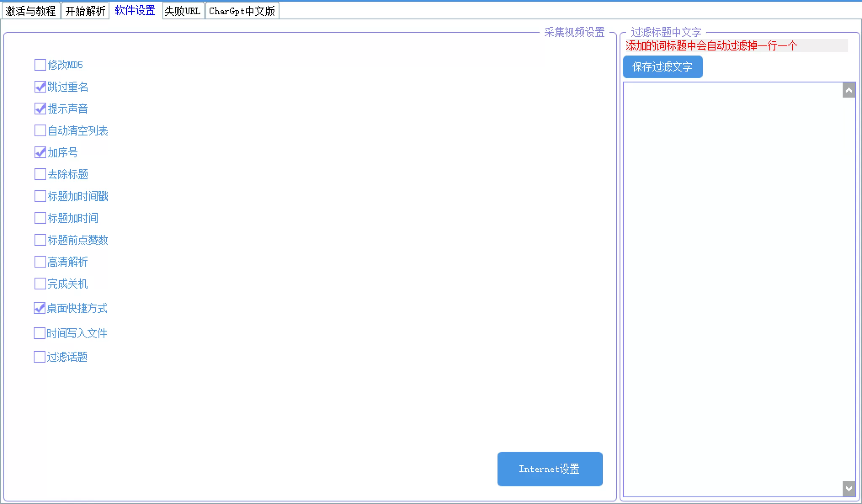Enable 去除标题 checkbox
The image size is (862, 504).
point(40,174)
